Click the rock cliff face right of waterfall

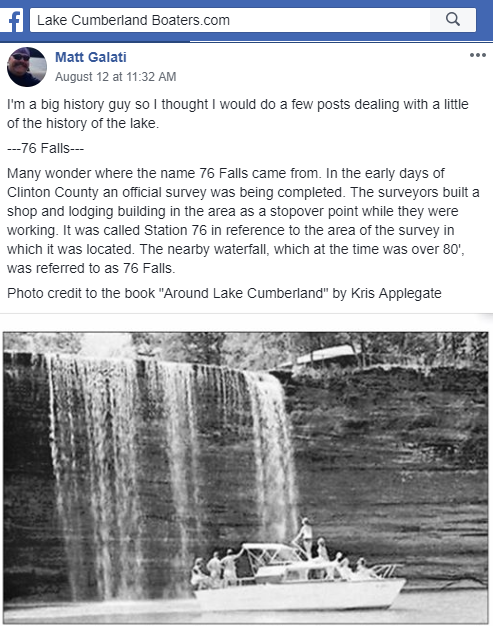point(391,459)
